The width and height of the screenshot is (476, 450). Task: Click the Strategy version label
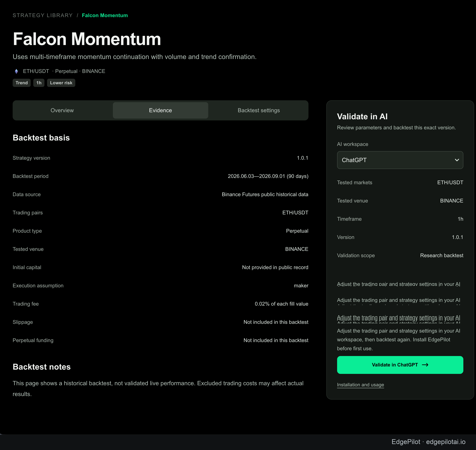pos(31,158)
